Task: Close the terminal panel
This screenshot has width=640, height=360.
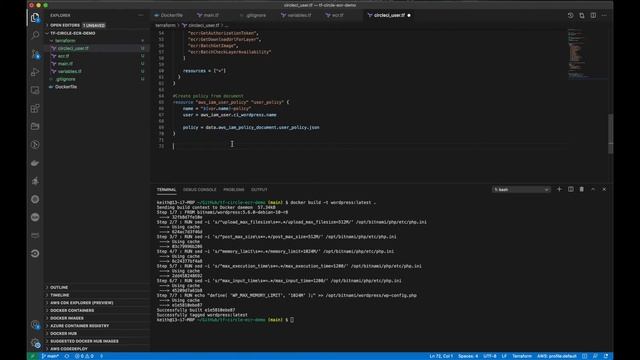Action: (x=604, y=189)
